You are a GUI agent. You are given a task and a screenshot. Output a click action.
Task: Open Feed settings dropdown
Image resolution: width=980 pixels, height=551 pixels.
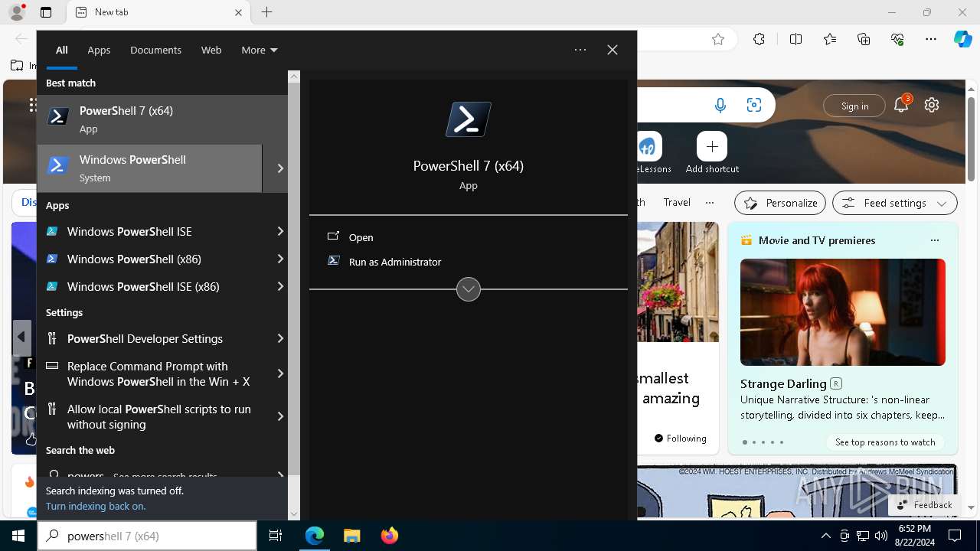pyautogui.click(x=895, y=203)
